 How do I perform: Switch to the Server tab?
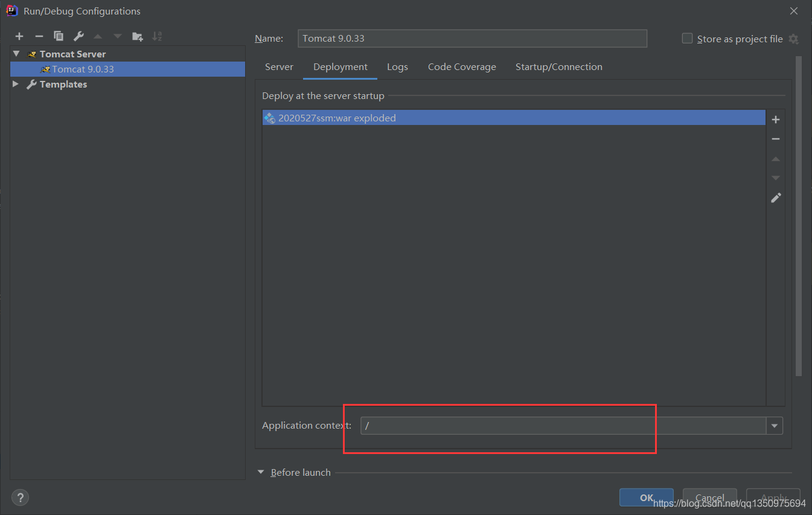(279, 67)
